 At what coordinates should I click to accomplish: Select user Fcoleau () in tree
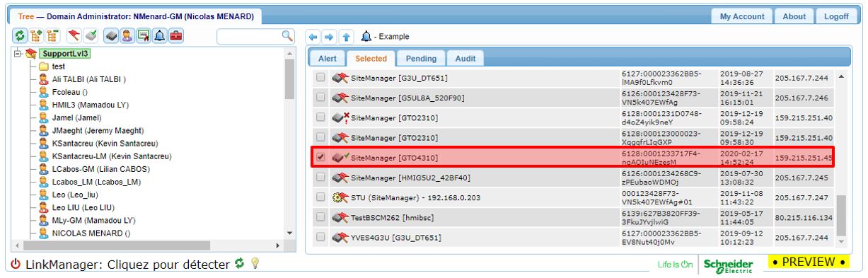pos(69,92)
